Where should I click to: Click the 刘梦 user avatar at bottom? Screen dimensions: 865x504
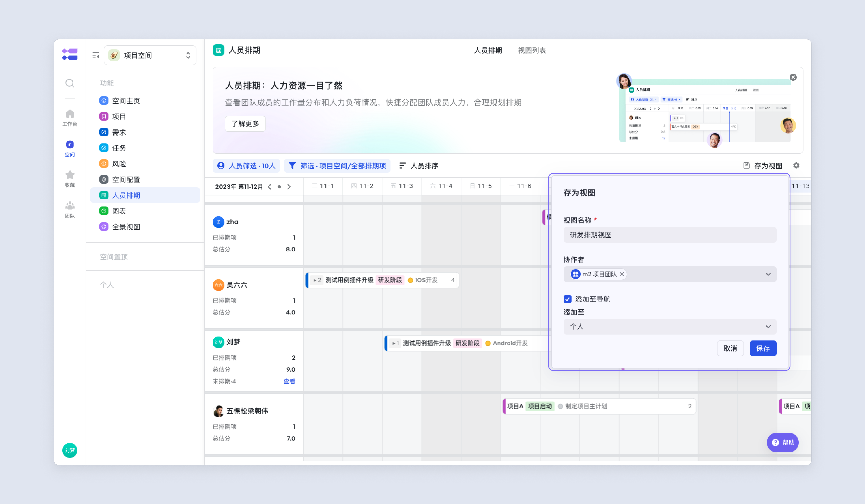coord(70,450)
